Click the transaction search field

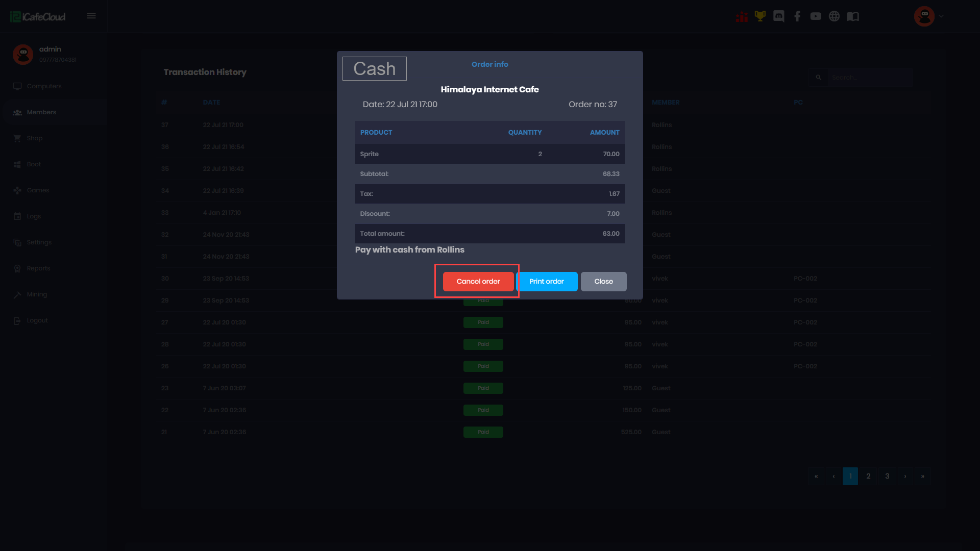coord(870,78)
